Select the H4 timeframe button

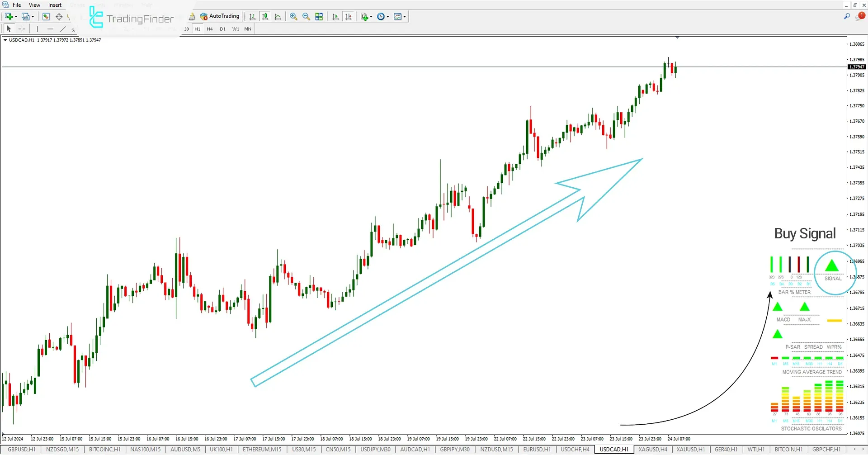pyautogui.click(x=209, y=29)
